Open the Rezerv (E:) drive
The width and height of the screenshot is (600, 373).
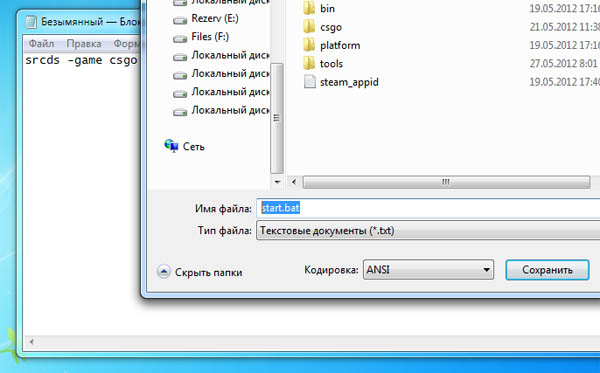click(205, 19)
